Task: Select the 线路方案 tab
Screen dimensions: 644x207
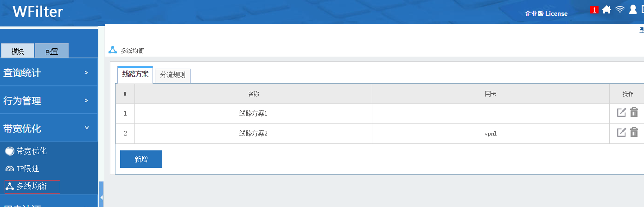Action: click(135, 74)
